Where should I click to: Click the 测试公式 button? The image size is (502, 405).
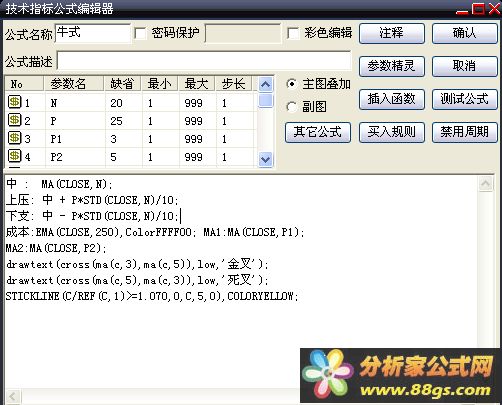(465, 99)
